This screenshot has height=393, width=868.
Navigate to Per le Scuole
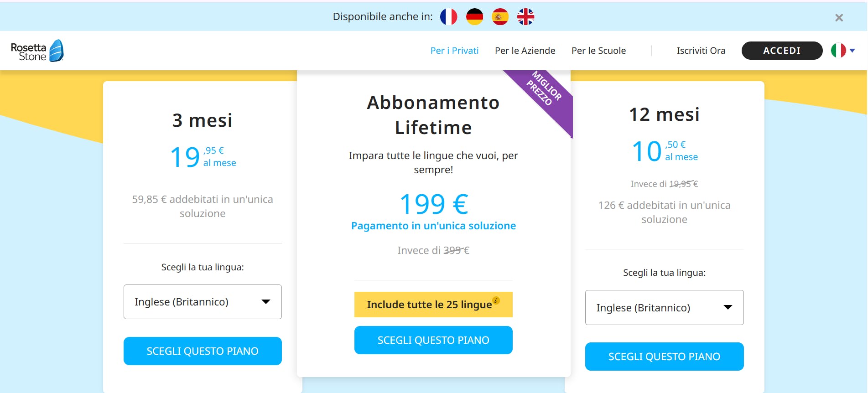pos(598,51)
